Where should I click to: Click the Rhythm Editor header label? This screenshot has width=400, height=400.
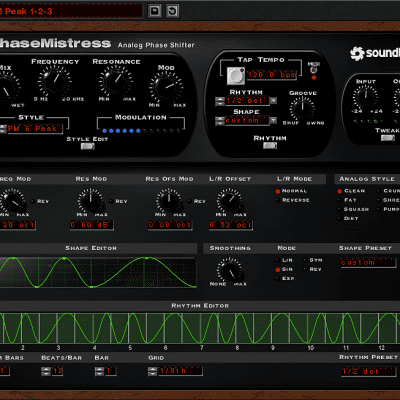(x=200, y=306)
